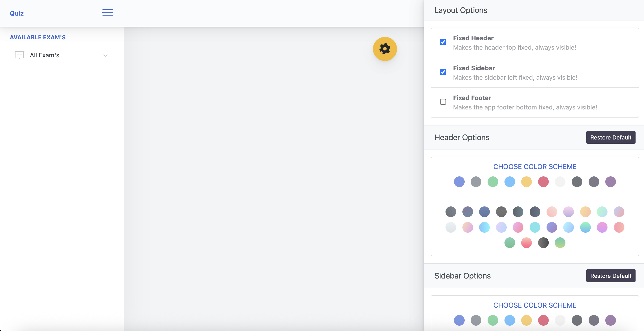Viewport: 644px width, 331px height.
Task: Click the Fixed Footer label text
Action: click(472, 98)
